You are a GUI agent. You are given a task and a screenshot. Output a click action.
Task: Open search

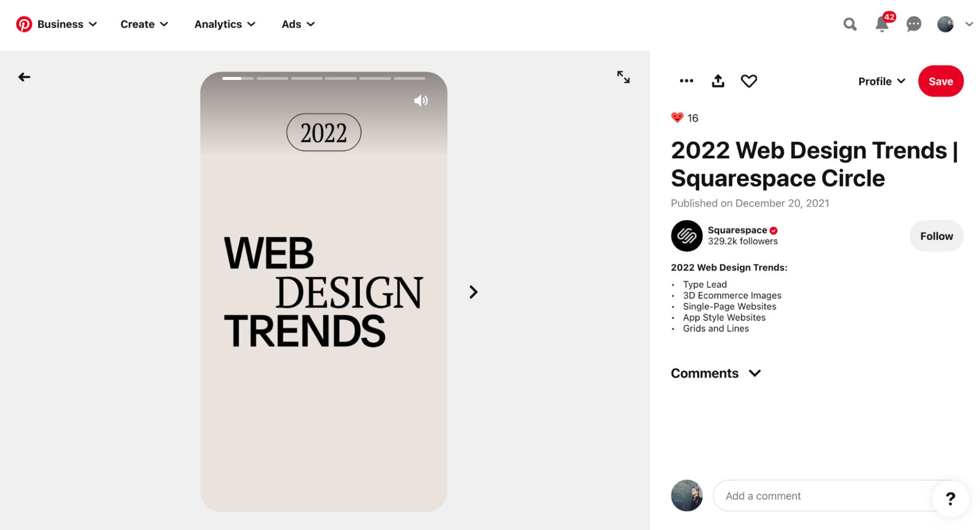coord(850,24)
